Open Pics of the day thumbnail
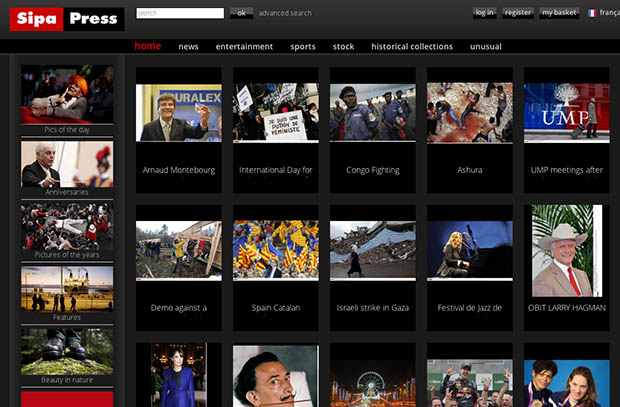 tap(67, 94)
